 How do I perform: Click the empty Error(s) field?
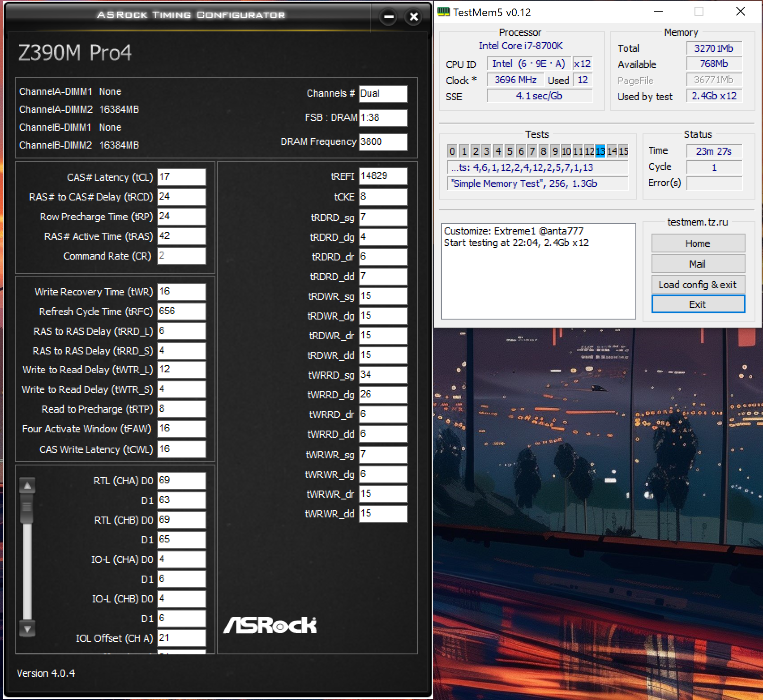[714, 183]
